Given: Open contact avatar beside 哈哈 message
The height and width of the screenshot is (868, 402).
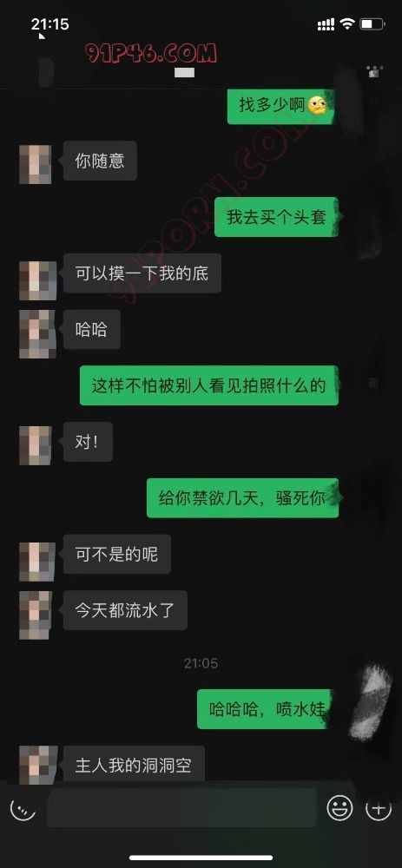Looking at the screenshot, I should pos(37,334).
